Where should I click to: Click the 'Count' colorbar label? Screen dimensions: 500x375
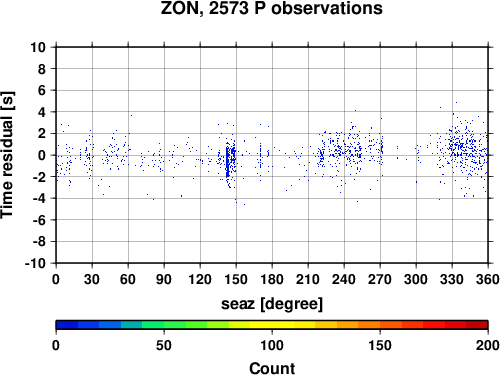272,368
